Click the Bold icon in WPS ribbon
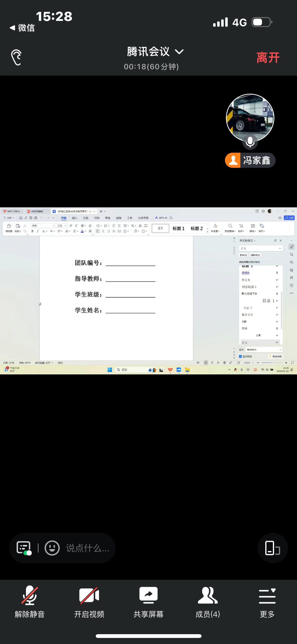The height and width of the screenshot is (644, 297). coord(32,231)
